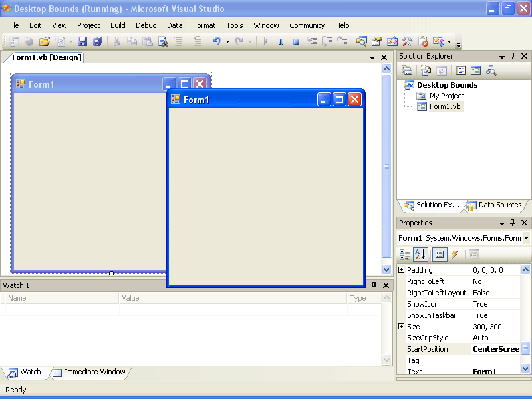This screenshot has width=532, height=399.
Task: Click the Save icon in toolbar
Action: point(82,41)
